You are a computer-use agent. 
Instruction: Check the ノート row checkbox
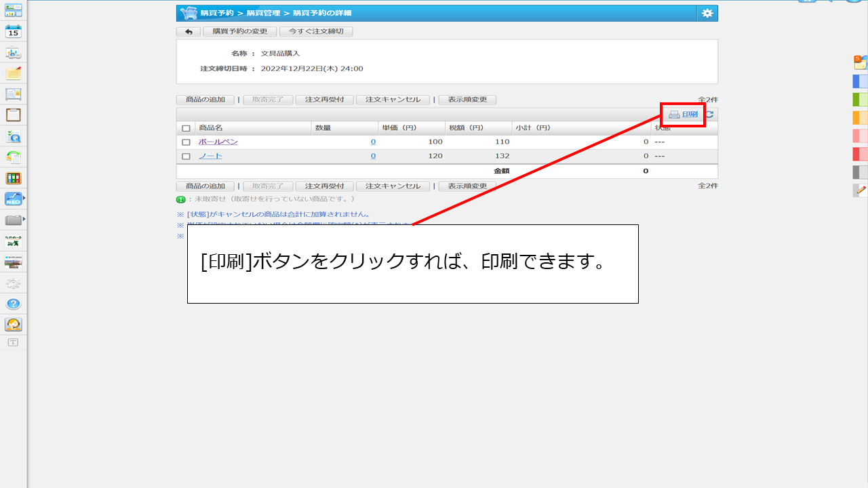tap(186, 157)
